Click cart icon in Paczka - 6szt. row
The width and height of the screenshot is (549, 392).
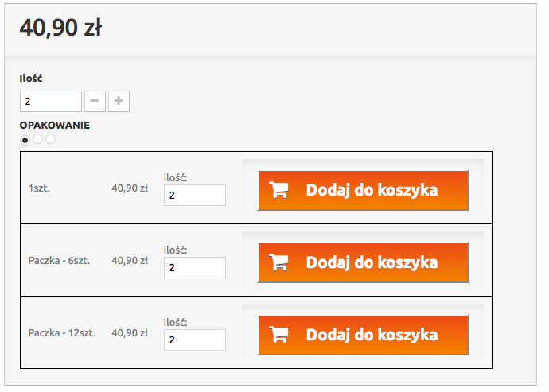[278, 262]
